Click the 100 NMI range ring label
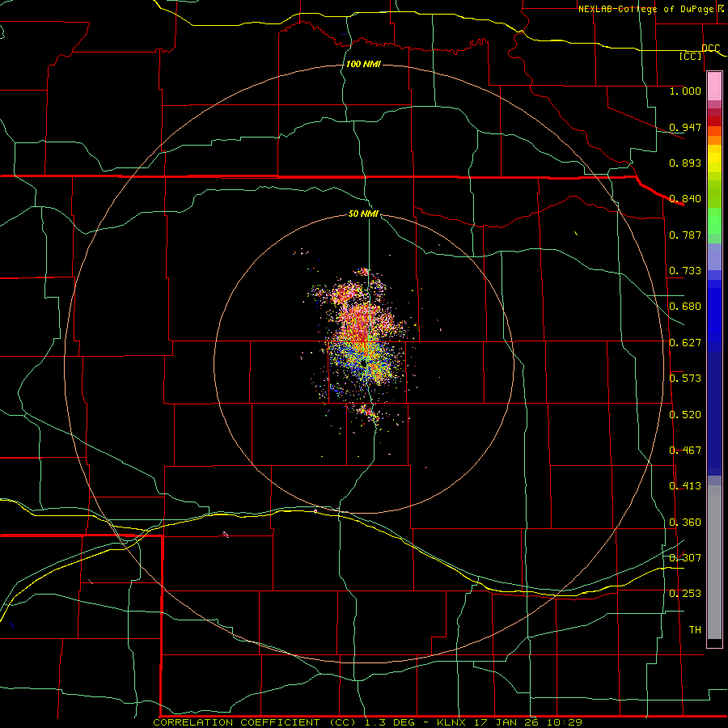This screenshot has height=728, width=728. 363,64
